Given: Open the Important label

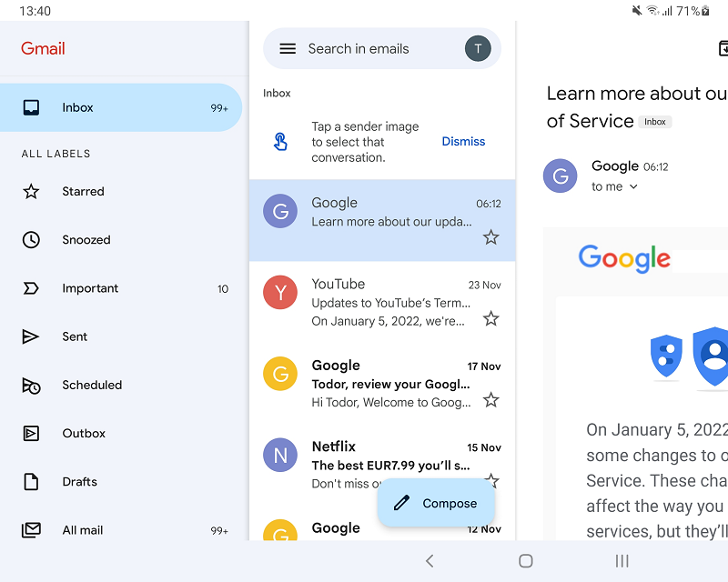Looking at the screenshot, I should (121, 288).
